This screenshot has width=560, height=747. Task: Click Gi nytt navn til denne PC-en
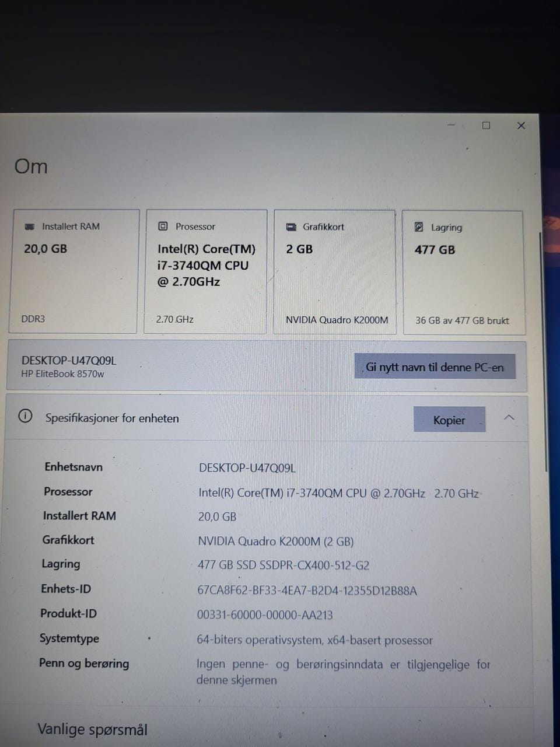[x=435, y=367]
